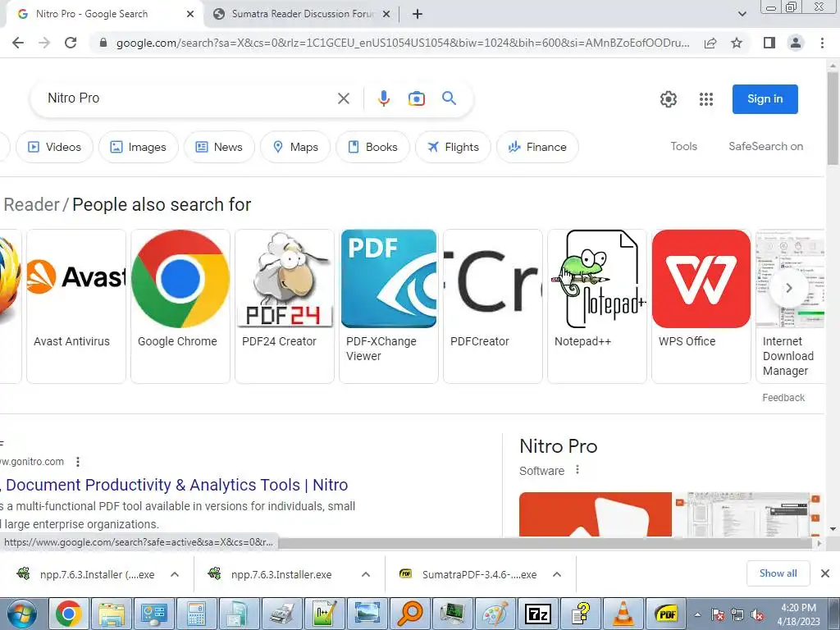
Task: Open a new browser tab
Action: coord(418,14)
